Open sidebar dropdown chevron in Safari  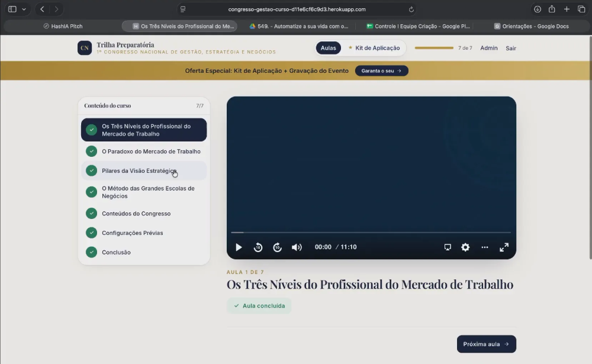(x=24, y=9)
